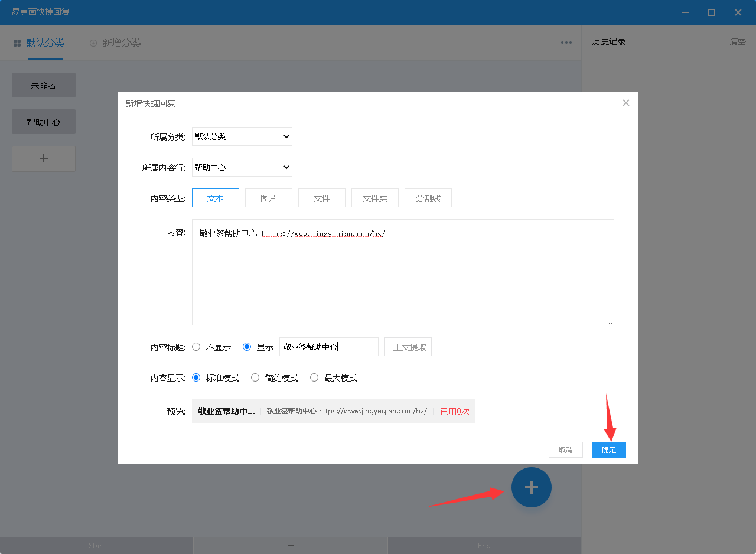Add a row using the plus box under 帮助中心
756x554 pixels.
[44, 159]
